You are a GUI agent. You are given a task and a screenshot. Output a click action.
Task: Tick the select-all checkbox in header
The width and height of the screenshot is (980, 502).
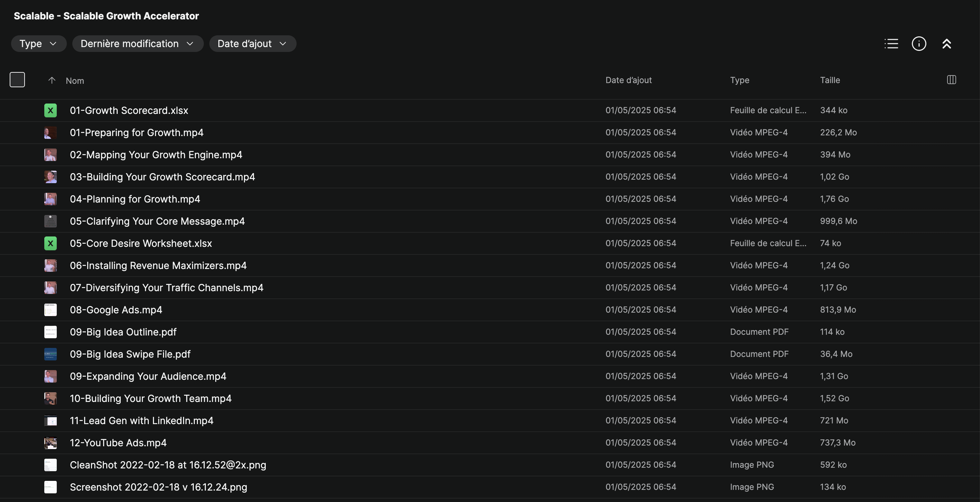17,80
